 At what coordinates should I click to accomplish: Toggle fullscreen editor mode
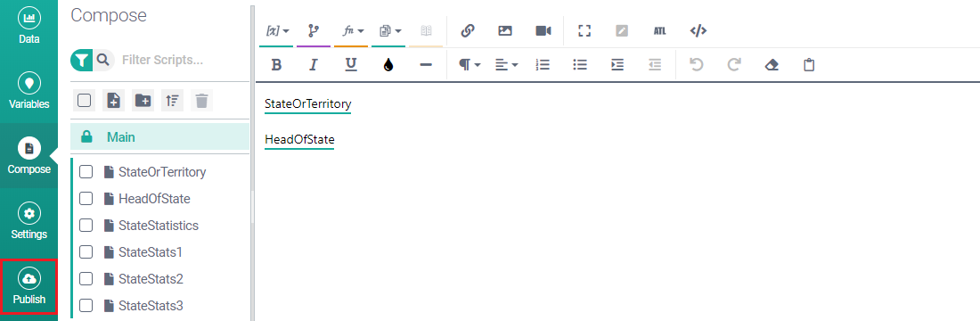click(x=584, y=30)
